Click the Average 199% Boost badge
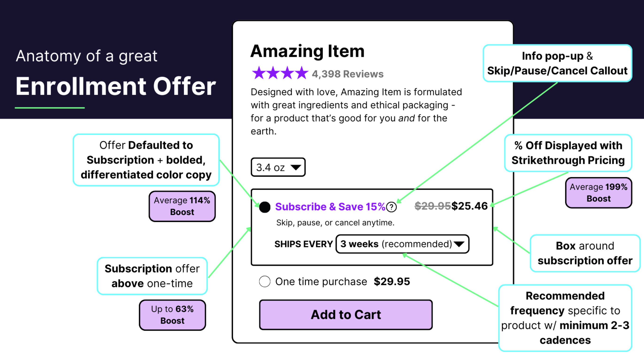644x360 pixels. click(x=598, y=192)
